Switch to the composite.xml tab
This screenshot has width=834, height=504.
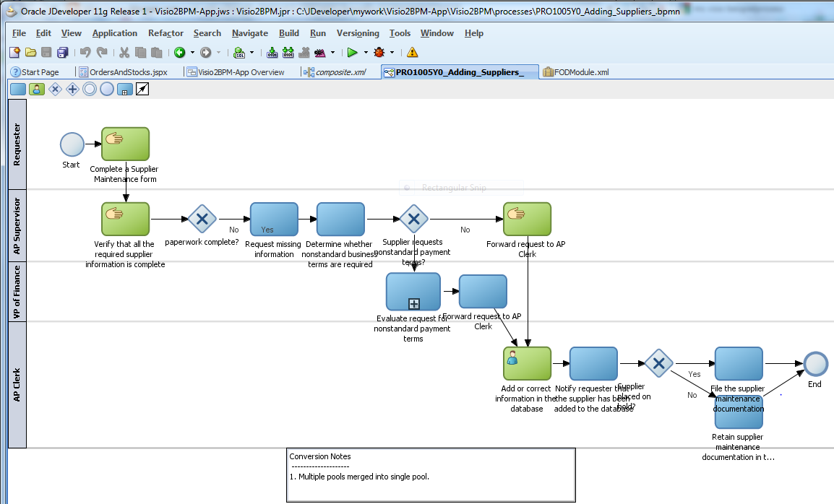pos(335,71)
